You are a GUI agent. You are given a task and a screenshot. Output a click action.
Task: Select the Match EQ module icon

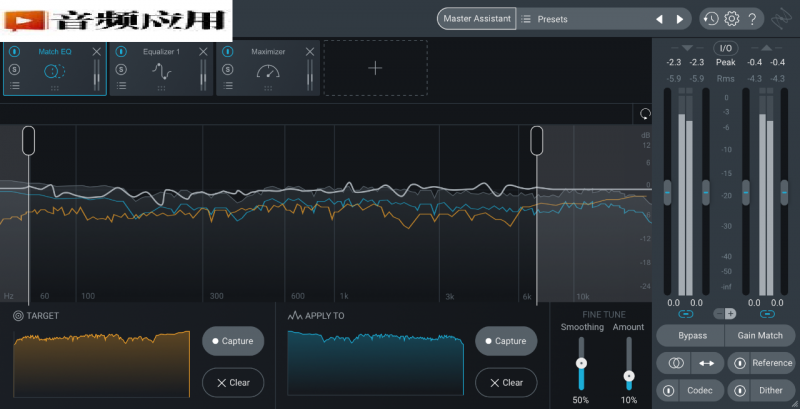[x=55, y=71]
